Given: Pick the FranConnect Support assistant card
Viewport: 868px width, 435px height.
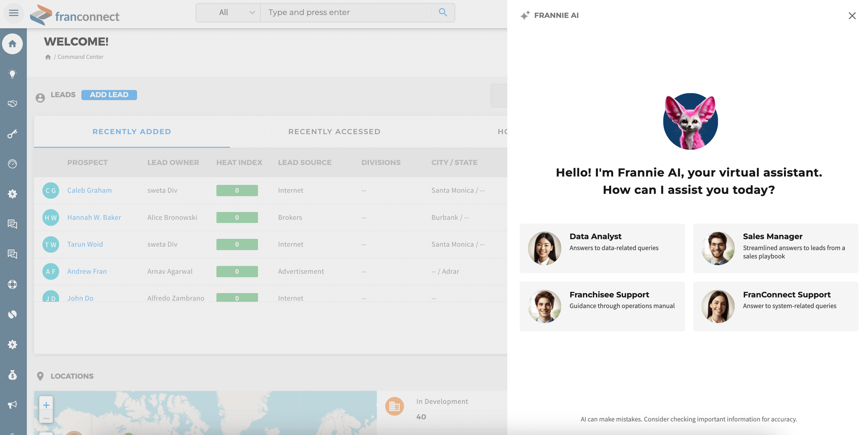Looking at the screenshot, I should [775, 306].
